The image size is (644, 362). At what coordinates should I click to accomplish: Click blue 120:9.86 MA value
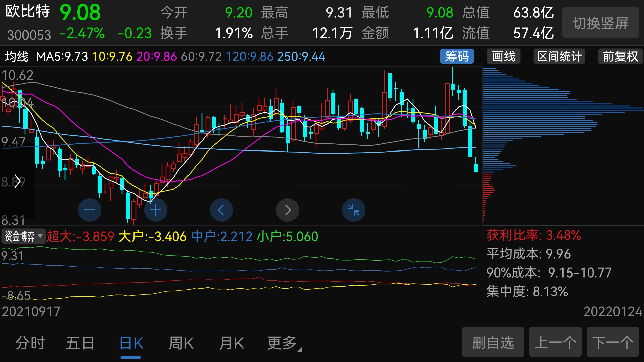(250, 56)
